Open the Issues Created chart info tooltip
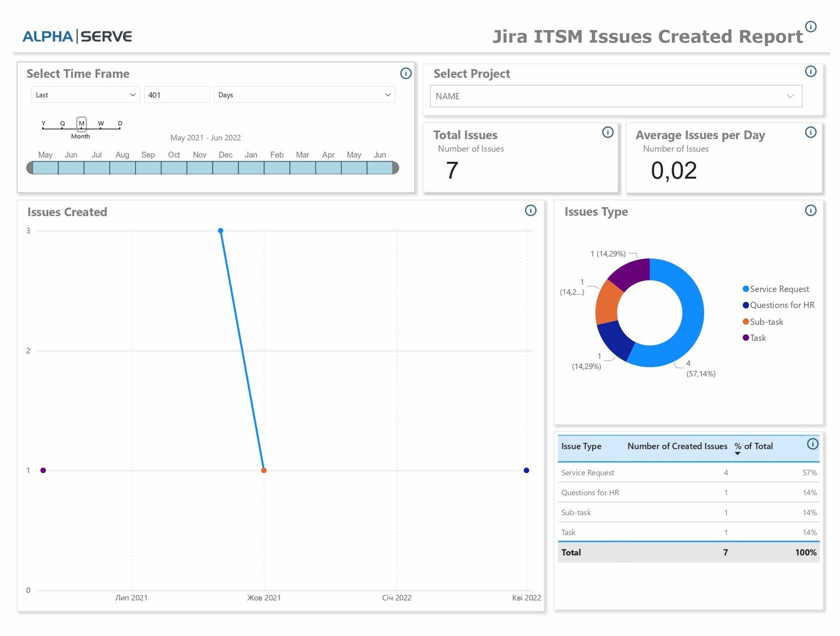The height and width of the screenshot is (636, 840). [x=530, y=211]
